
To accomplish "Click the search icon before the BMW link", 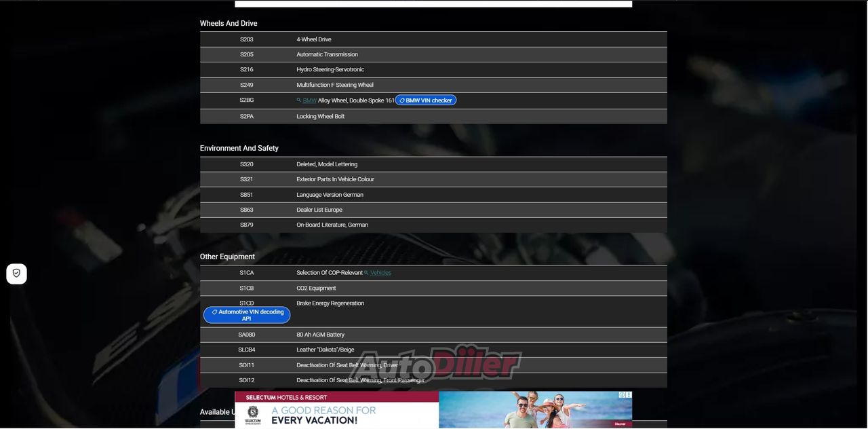I will (x=299, y=100).
